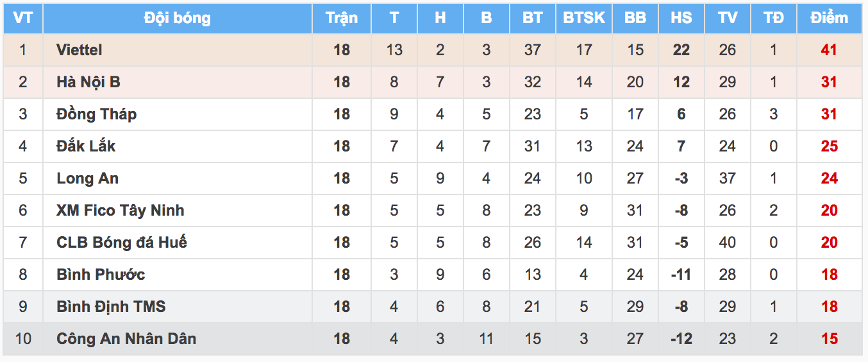Viewport: 868px width, 362px height.
Task: Click Công An Nhân Dân's 15 points
Action: pos(830,339)
